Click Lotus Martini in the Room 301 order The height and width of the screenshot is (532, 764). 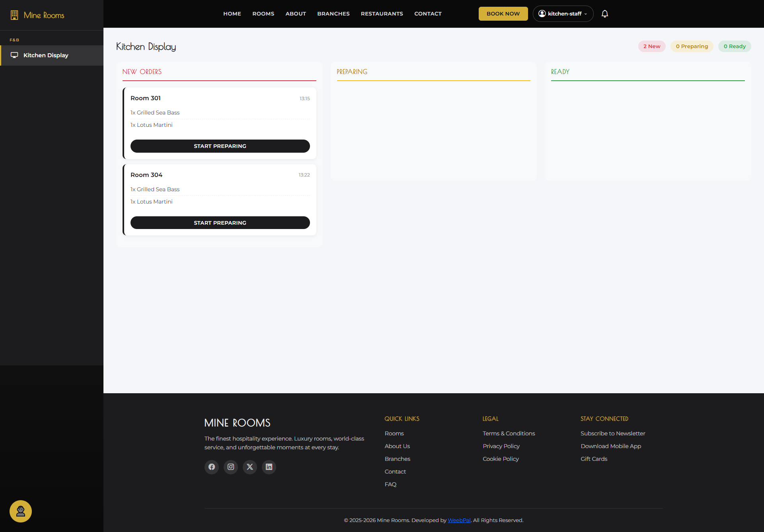(152, 125)
